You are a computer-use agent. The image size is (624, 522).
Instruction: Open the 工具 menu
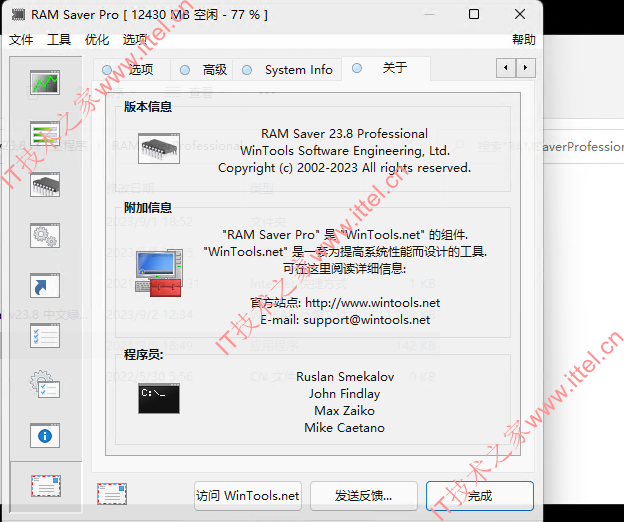(x=59, y=39)
